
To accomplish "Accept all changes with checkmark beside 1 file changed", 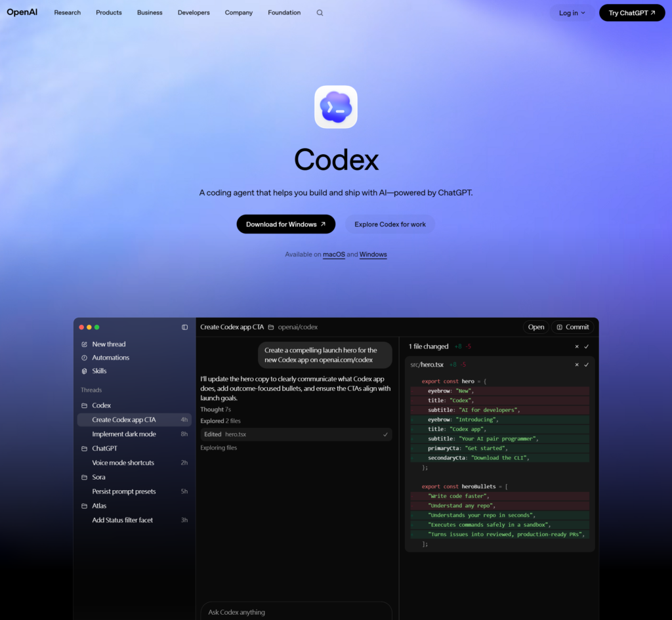I will [x=586, y=346].
